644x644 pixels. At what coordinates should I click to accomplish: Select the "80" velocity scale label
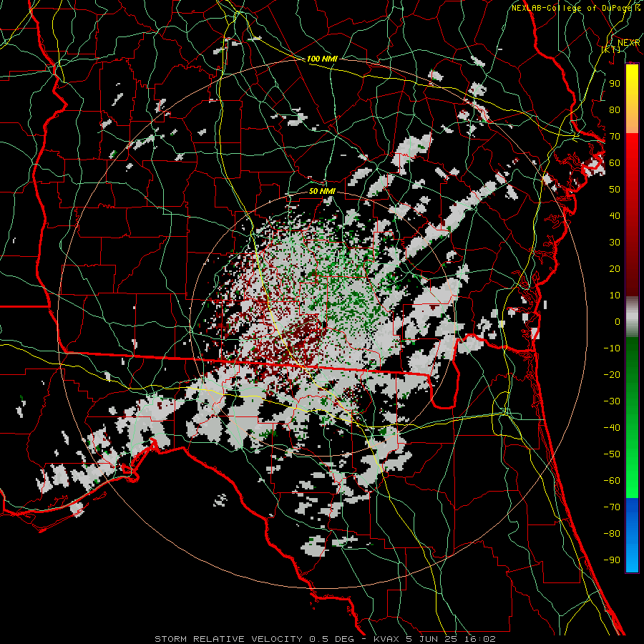pos(615,109)
